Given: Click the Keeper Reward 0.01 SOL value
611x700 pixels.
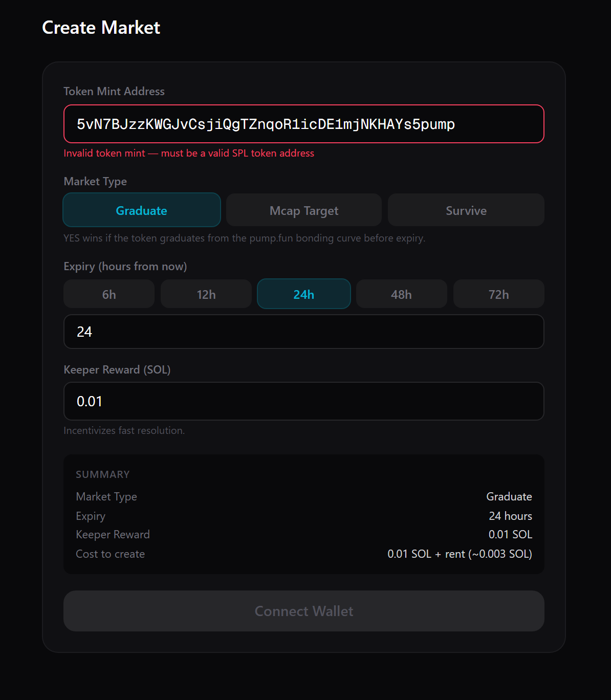Looking at the screenshot, I should point(510,534).
